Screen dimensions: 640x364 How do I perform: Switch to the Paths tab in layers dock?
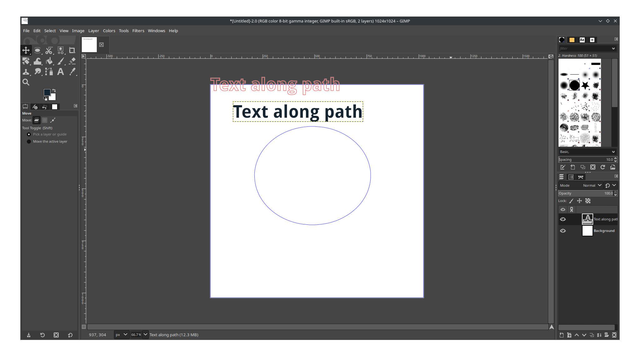(x=581, y=177)
